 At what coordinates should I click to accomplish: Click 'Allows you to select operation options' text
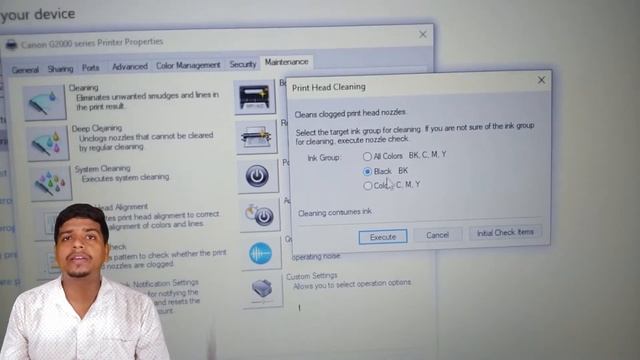352,284
